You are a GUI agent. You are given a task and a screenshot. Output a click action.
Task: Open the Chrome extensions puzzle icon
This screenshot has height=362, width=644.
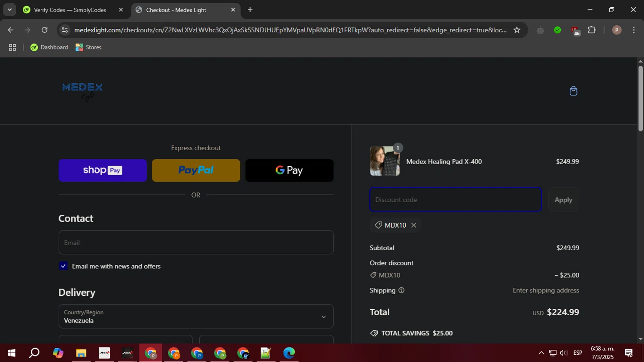592,30
